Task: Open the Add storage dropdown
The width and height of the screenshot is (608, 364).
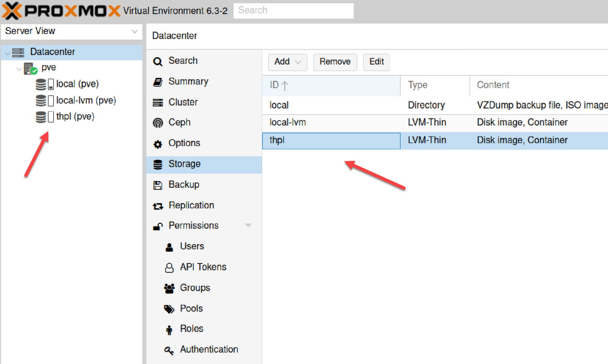Action: [x=287, y=62]
